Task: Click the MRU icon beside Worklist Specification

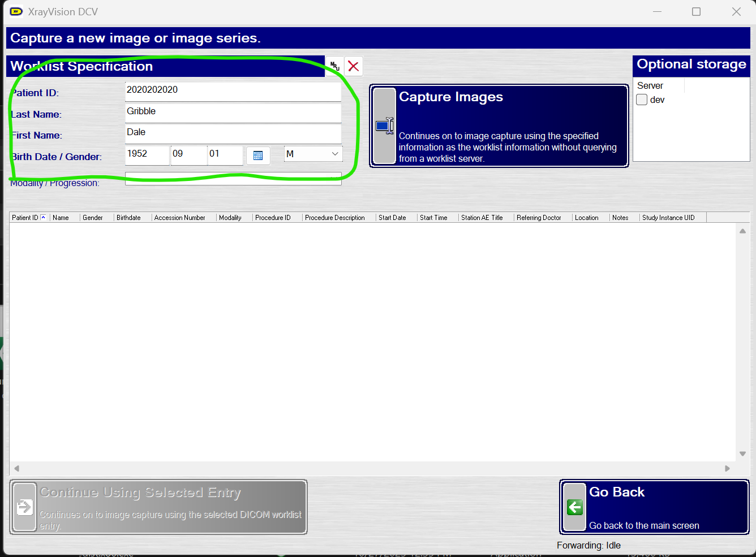Action: click(x=334, y=66)
